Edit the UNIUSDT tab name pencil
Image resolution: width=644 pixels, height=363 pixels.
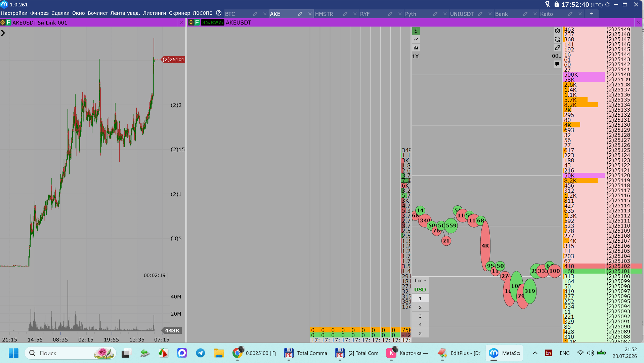click(480, 14)
